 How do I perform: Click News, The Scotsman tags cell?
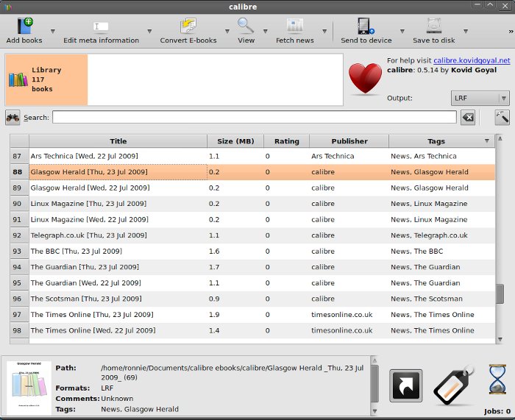pyautogui.click(x=442, y=299)
